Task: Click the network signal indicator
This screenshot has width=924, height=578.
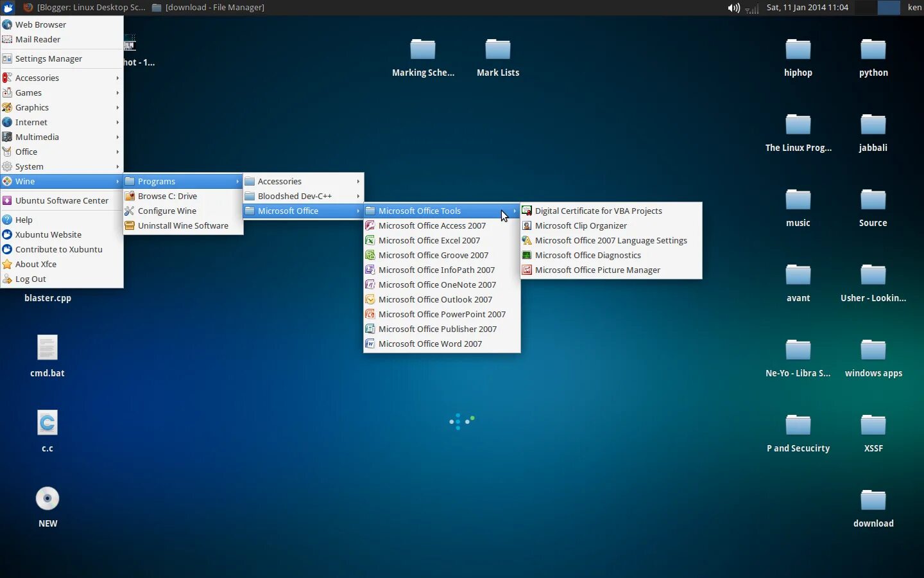Action: tap(752, 8)
